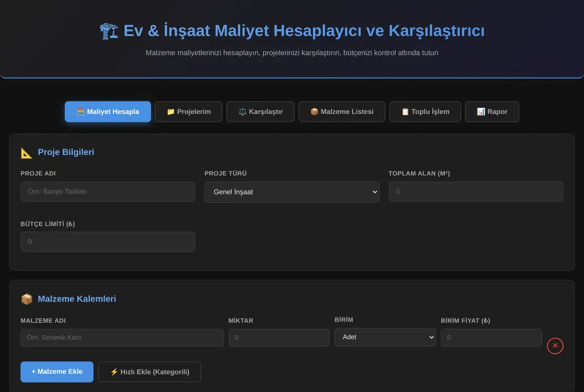The width and height of the screenshot is (584, 392).
Task: Open Hızlı Ekle (Kategorili) button
Action: (x=149, y=372)
